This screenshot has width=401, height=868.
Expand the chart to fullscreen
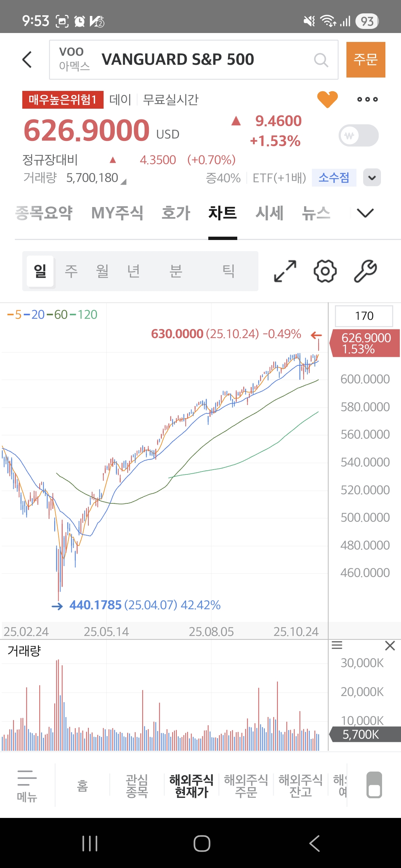(x=285, y=271)
